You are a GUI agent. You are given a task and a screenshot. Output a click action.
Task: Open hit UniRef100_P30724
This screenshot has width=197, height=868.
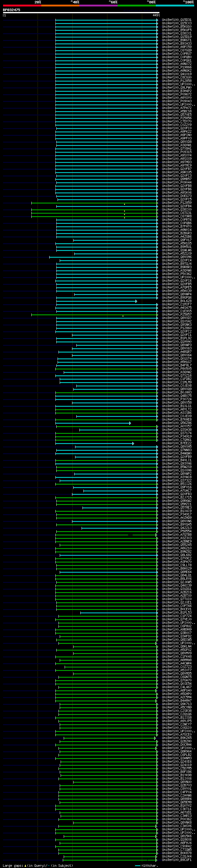(x=177, y=399)
